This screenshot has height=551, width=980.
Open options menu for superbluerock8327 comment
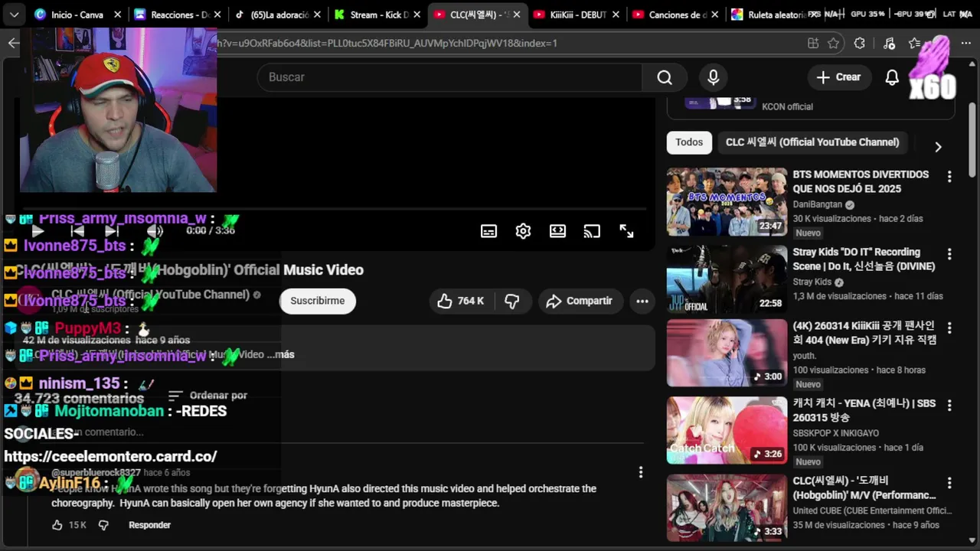(641, 472)
